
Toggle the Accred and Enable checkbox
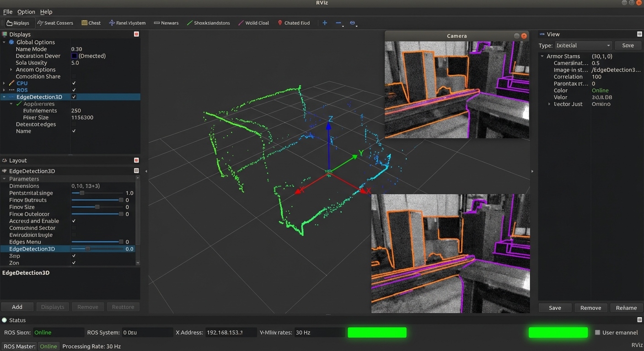74,221
